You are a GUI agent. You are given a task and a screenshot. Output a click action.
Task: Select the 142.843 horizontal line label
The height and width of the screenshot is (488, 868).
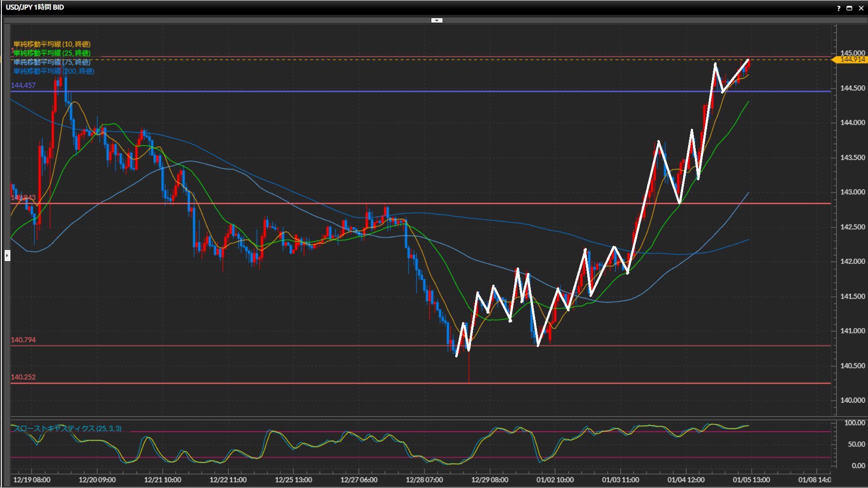tap(24, 197)
